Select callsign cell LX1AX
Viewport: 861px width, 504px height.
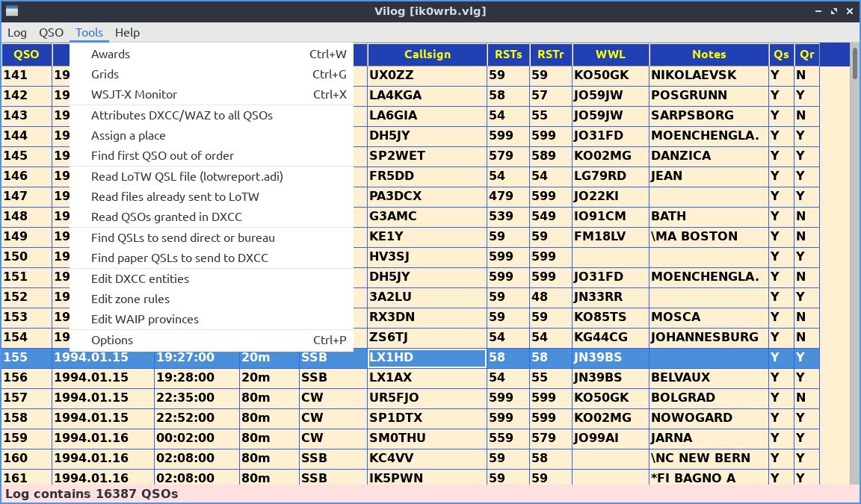tap(428, 377)
